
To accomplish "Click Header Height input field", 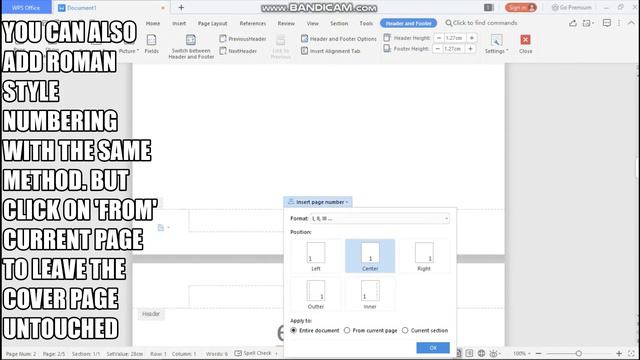I will coord(455,38).
